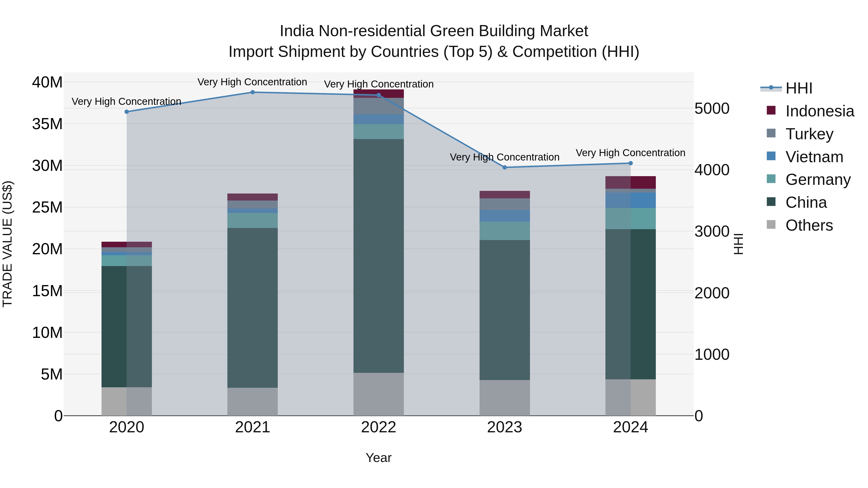The height and width of the screenshot is (488, 868).
Task: Click the Others segment of the 2020 bar
Action: [127, 401]
